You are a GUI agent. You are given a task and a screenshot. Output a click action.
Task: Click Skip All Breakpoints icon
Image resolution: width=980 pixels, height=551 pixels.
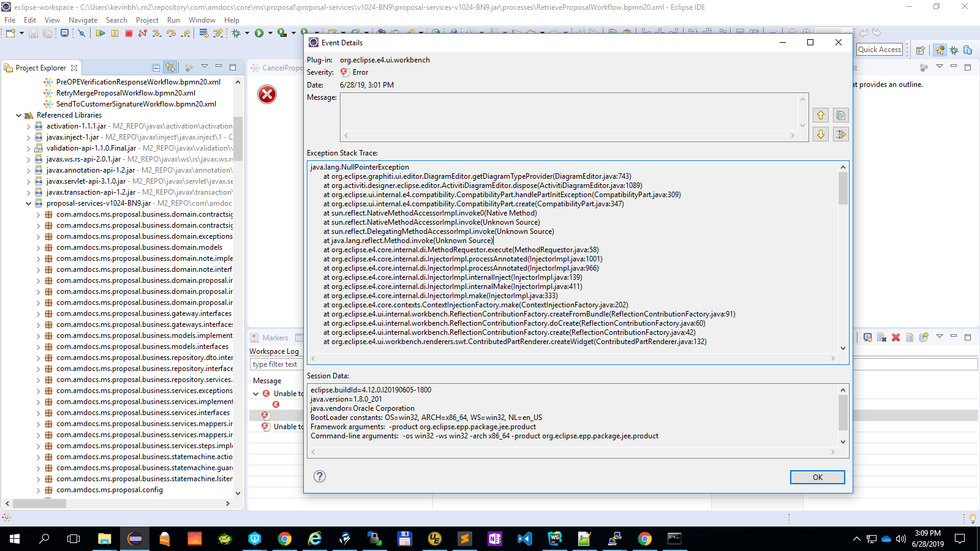coord(81,33)
